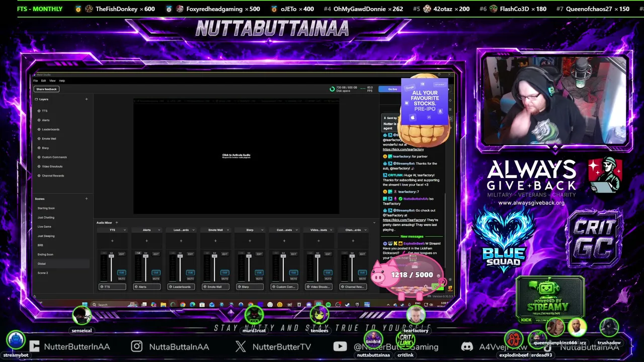Toggle CUE on the TTS channel
Screen dimensions: 644x362
coord(121,273)
